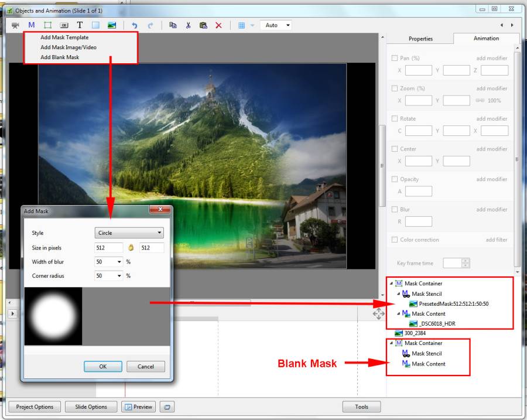Image resolution: width=527 pixels, height=420 pixels.
Task: Click the Copy icon in the toolbar
Action: click(x=173, y=25)
